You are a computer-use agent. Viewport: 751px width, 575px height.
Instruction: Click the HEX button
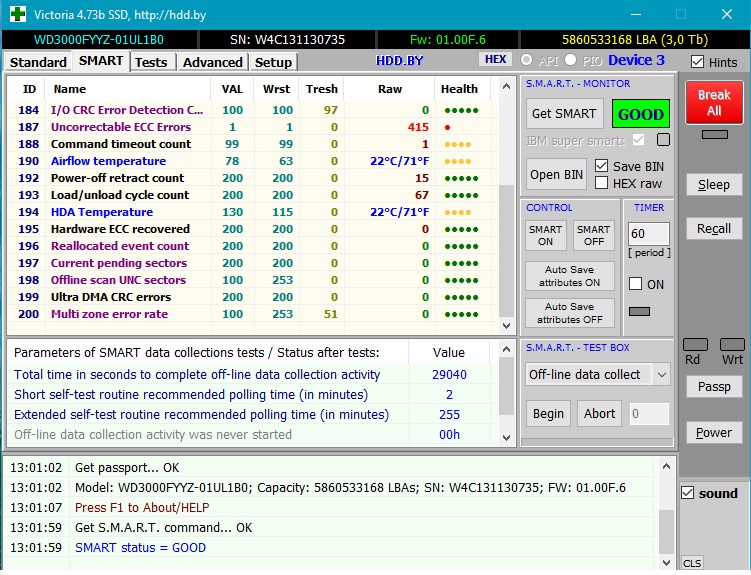coord(495,59)
